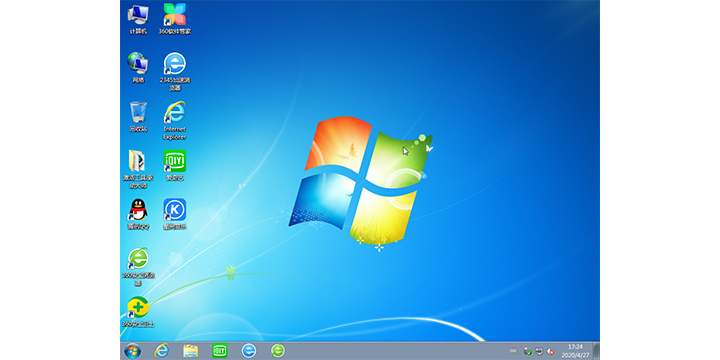The width and height of the screenshot is (720, 360).
Task: Select the Network (网络) desktop icon
Action: click(138, 68)
